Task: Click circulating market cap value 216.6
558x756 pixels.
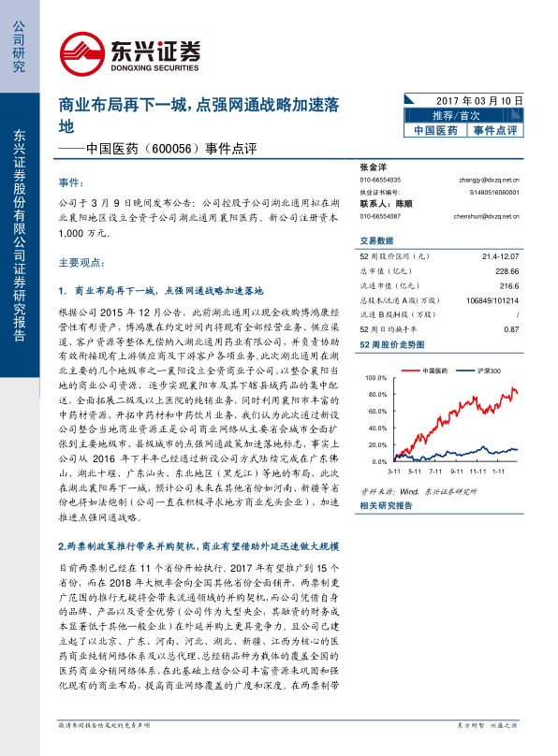Action: pyautogui.click(x=509, y=286)
